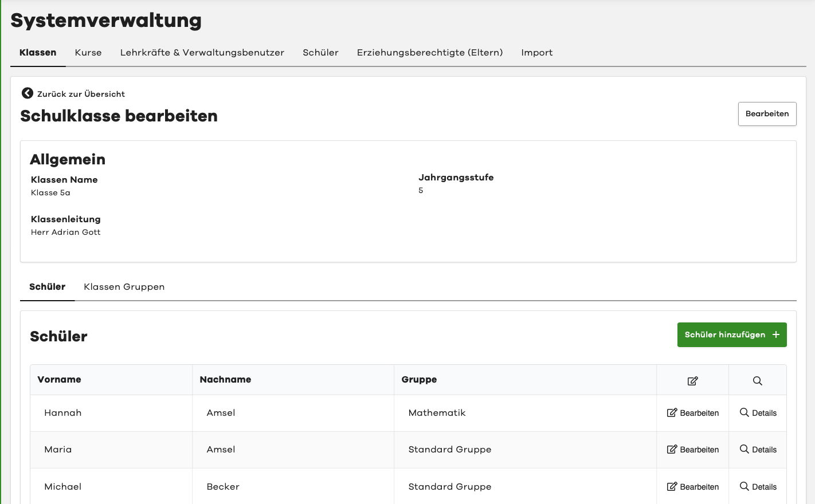Open the Erziehungsberechtigte (Eltern) tab
Image resolution: width=815 pixels, height=504 pixels.
(429, 53)
